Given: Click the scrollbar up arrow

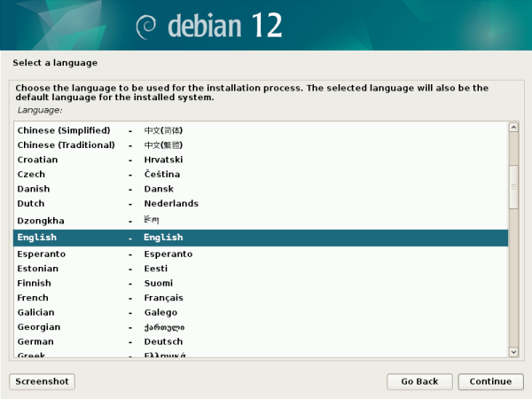Looking at the screenshot, I should coord(513,127).
